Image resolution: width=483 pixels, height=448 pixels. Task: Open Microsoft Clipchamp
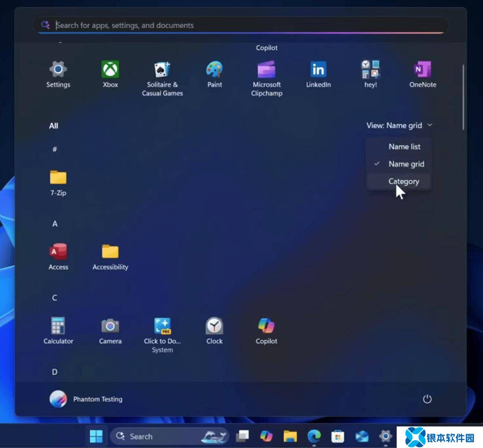266,79
